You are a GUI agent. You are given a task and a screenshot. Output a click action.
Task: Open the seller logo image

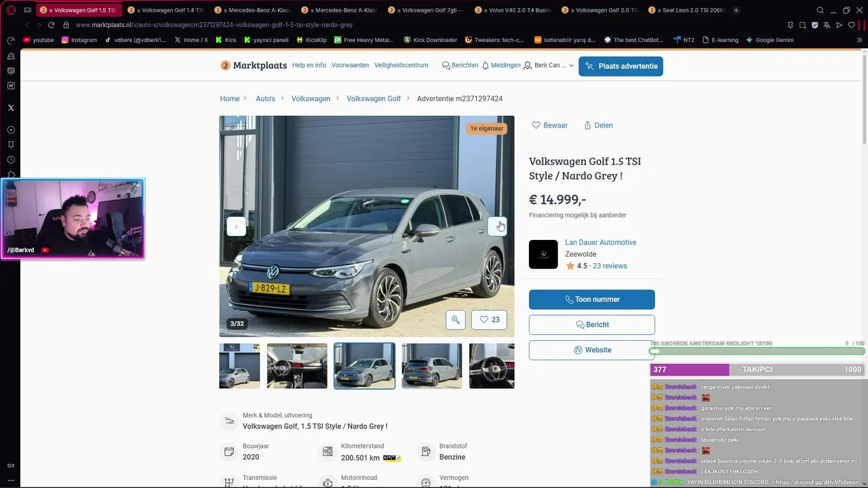543,254
